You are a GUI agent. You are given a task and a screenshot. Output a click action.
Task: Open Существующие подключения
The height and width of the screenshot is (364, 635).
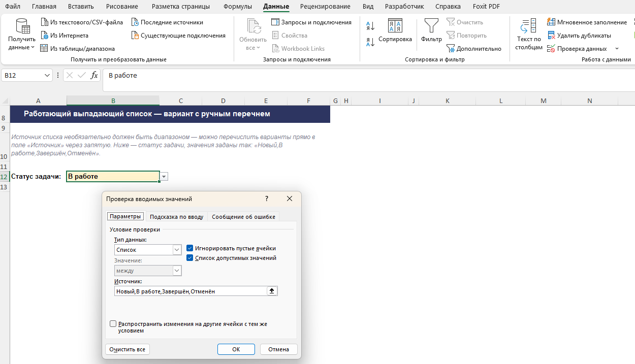(178, 36)
